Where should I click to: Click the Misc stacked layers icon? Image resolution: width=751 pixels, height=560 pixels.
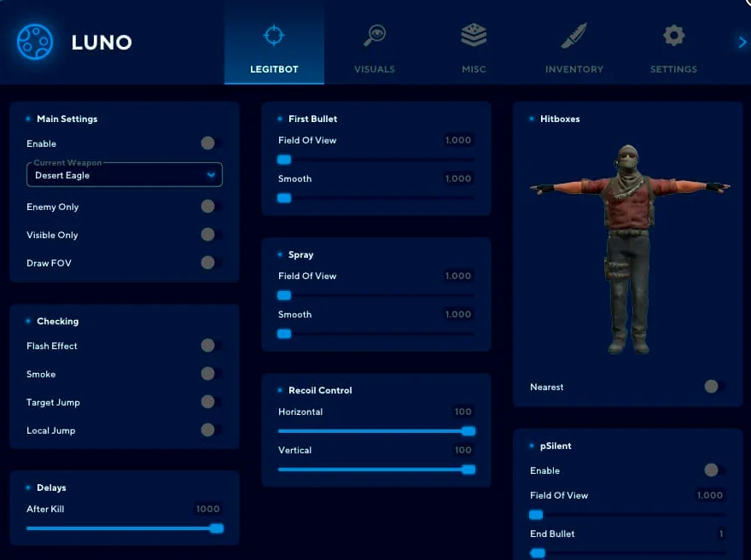click(474, 35)
